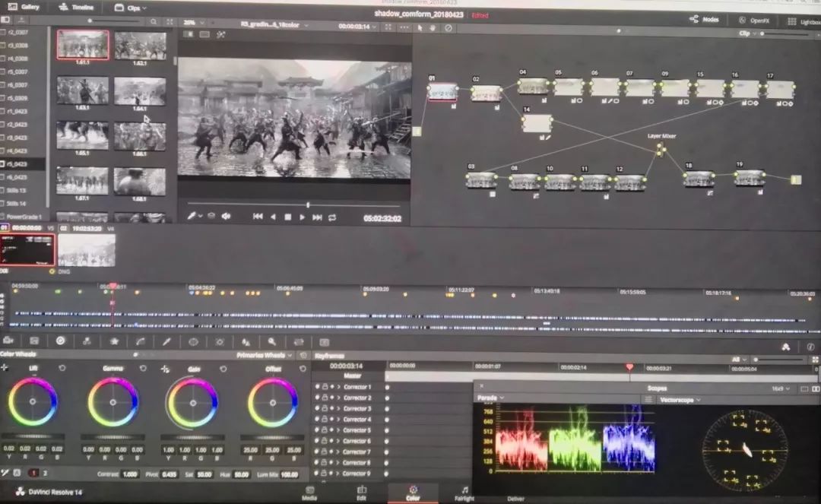
Task: Toggle the eye icon for Corrector 1
Action: coord(317,387)
